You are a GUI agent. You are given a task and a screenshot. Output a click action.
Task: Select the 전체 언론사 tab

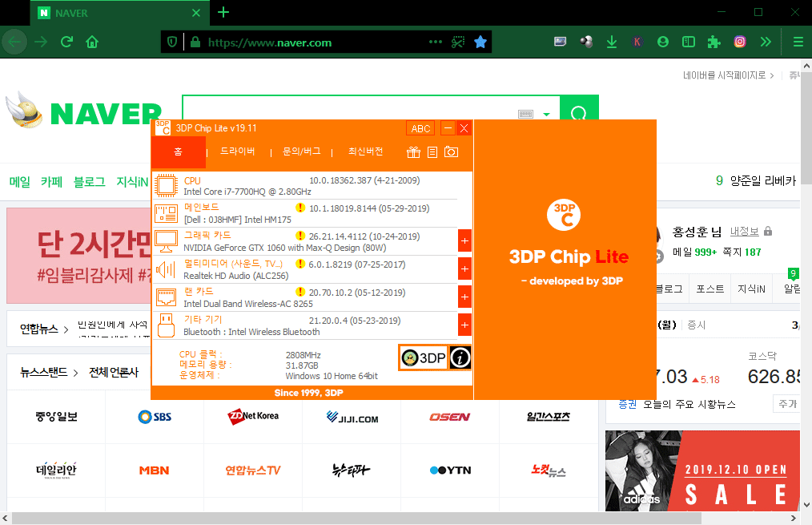click(x=114, y=372)
